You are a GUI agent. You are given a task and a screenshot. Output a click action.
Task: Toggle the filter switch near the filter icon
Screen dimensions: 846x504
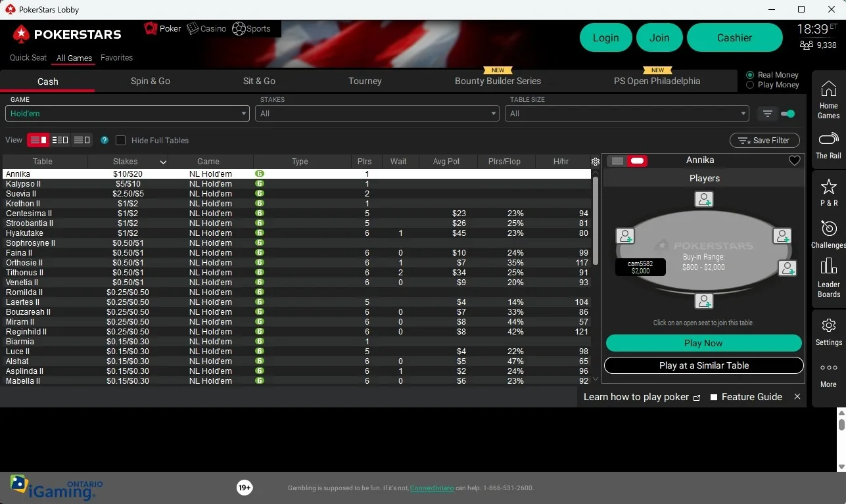[x=788, y=113]
